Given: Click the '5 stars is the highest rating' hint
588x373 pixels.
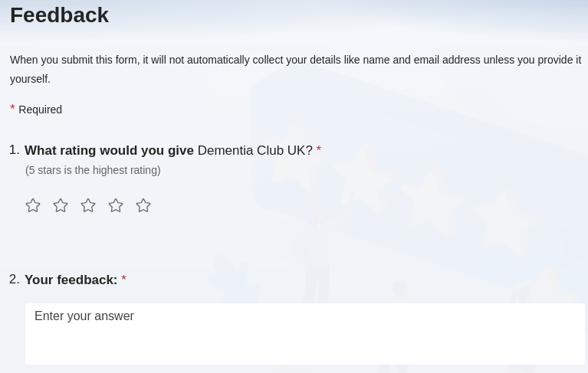Looking at the screenshot, I should click(93, 170).
